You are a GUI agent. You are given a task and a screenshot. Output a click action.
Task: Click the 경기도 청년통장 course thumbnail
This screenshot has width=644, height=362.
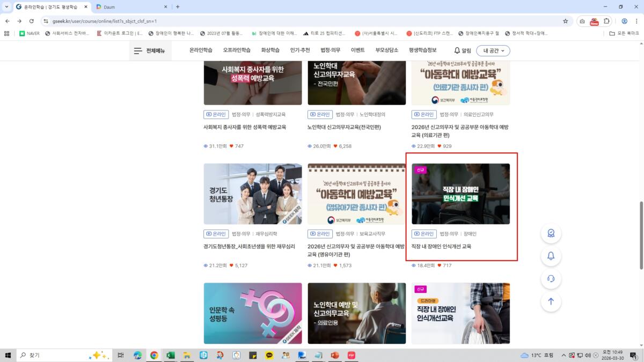click(x=253, y=194)
